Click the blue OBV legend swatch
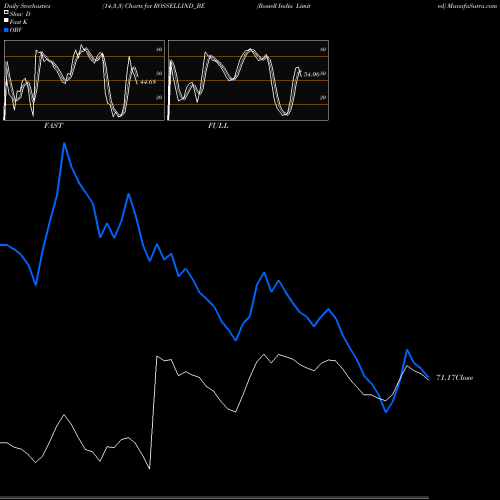 point(6,30)
